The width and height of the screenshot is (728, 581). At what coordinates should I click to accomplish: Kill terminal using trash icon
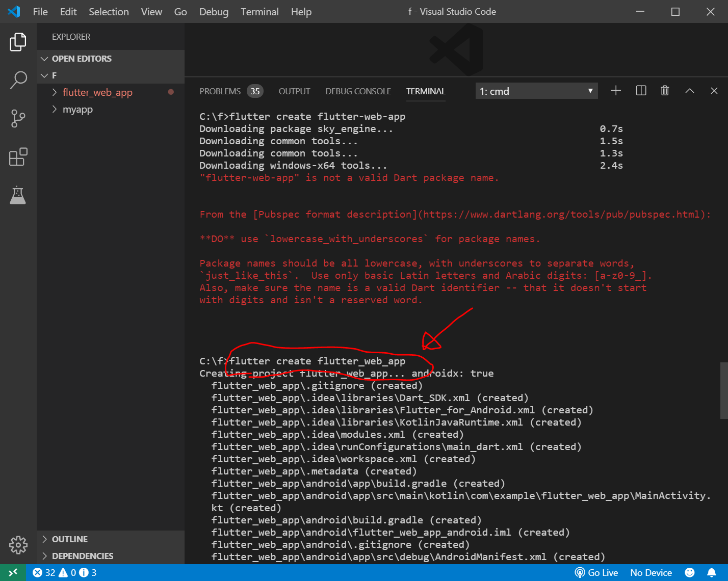coord(665,91)
